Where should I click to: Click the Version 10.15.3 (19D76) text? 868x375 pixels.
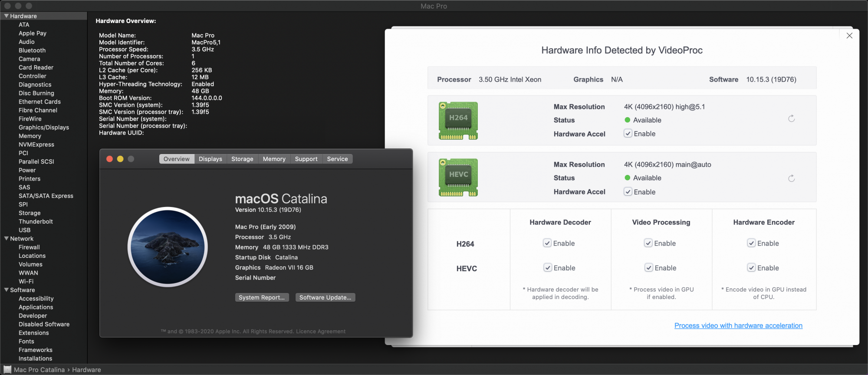pyautogui.click(x=268, y=210)
